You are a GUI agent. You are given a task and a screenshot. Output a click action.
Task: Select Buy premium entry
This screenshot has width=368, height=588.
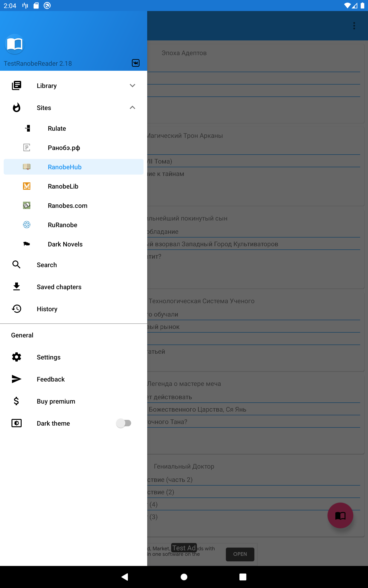[74, 401]
